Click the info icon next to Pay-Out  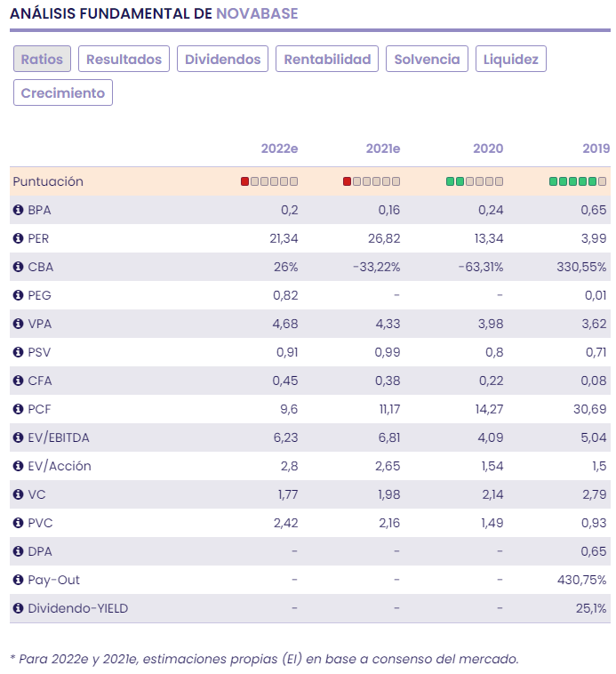(x=18, y=580)
